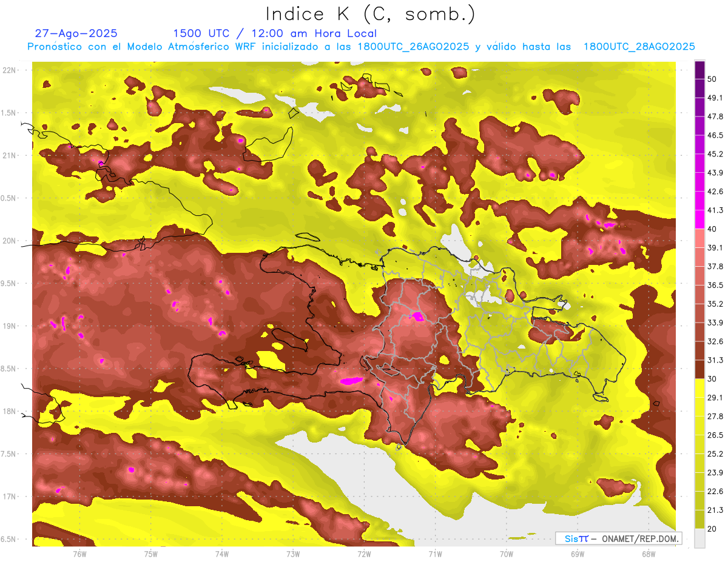Screen dimensions: 728x562
Task: Click the '22N' latitude label
Action: (10, 70)
